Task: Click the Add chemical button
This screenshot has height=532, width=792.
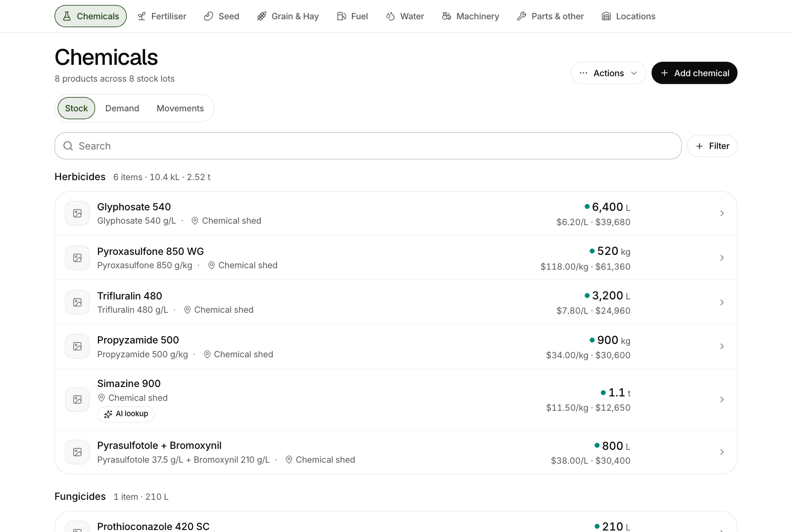Action: pos(694,73)
